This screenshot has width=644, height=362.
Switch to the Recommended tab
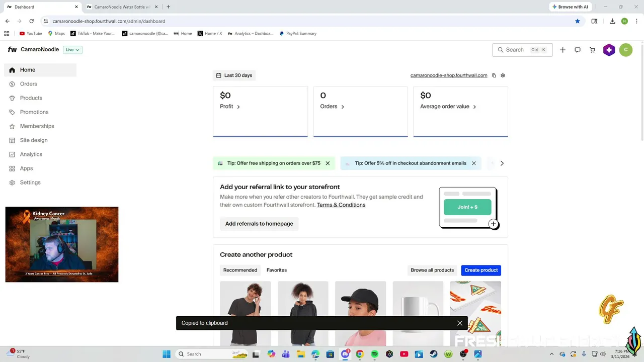(240, 270)
